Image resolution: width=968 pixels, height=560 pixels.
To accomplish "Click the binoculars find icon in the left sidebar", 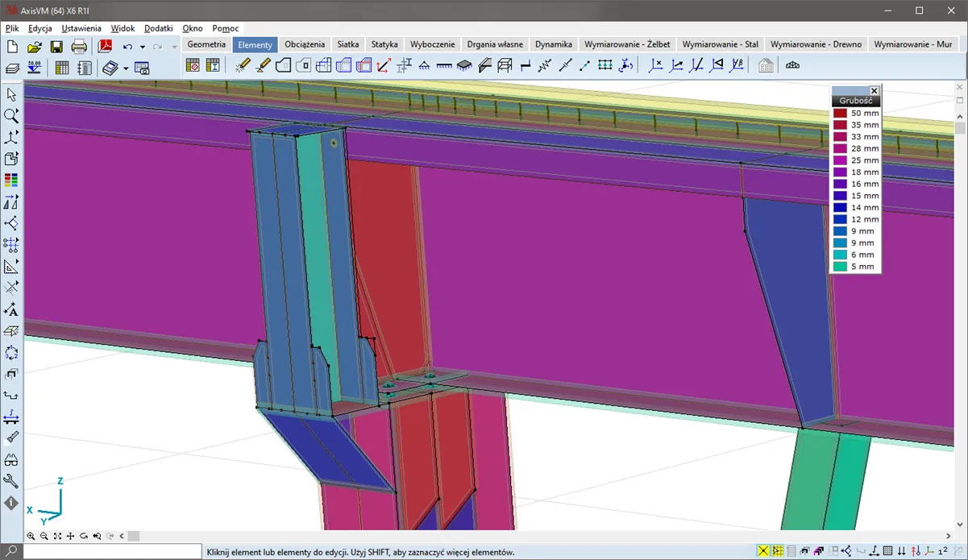I will (x=11, y=460).
